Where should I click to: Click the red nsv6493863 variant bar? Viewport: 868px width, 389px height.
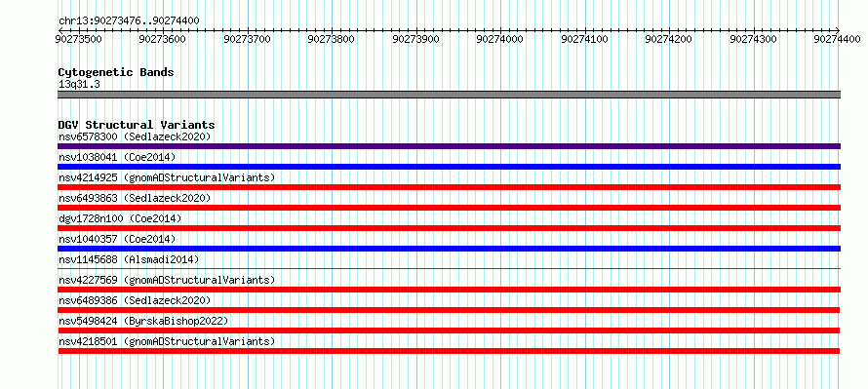pos(449,208)
